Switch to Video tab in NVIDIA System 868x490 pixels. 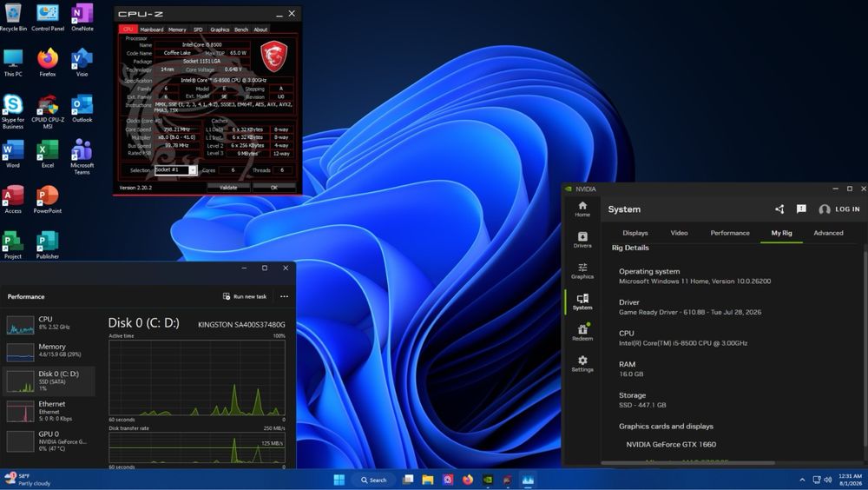tap(680, 233)
